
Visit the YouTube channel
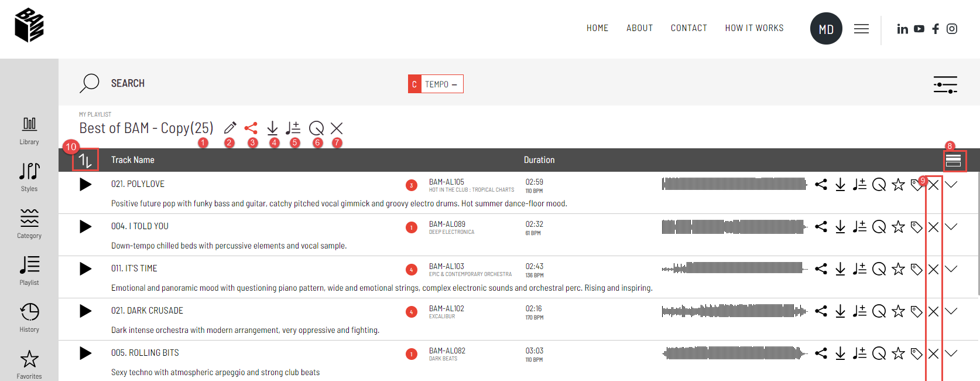[919, 29]
